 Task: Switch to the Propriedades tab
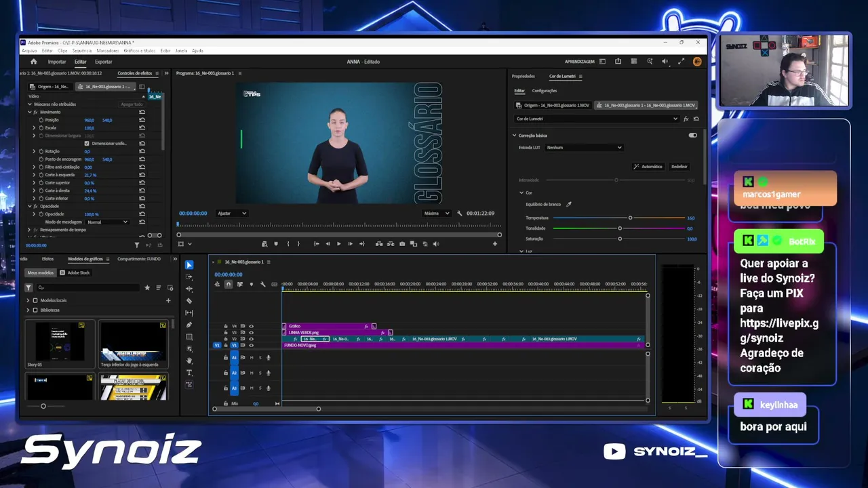pyautogui.click(x=524, y=76)
